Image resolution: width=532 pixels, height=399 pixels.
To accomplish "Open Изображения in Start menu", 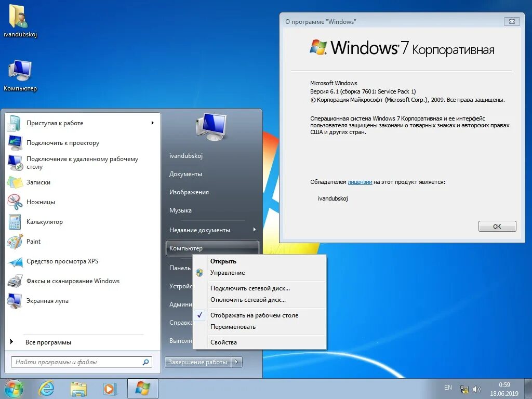I will [189, 192].
